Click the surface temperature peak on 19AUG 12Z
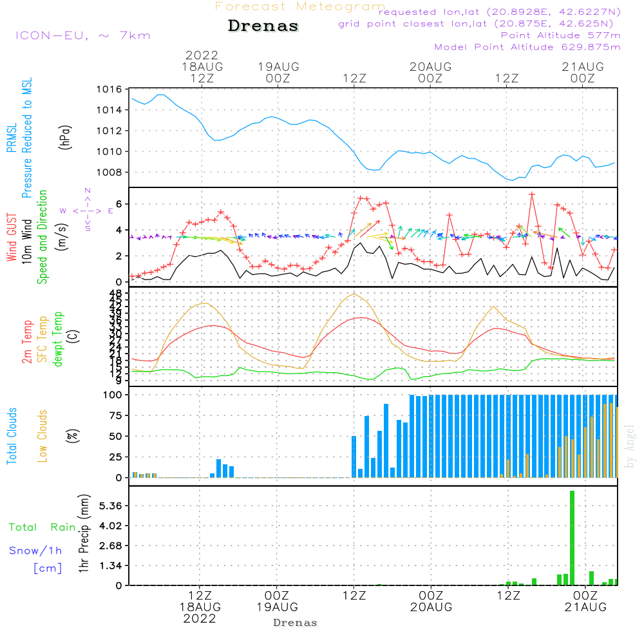 (x=354, y=294)
